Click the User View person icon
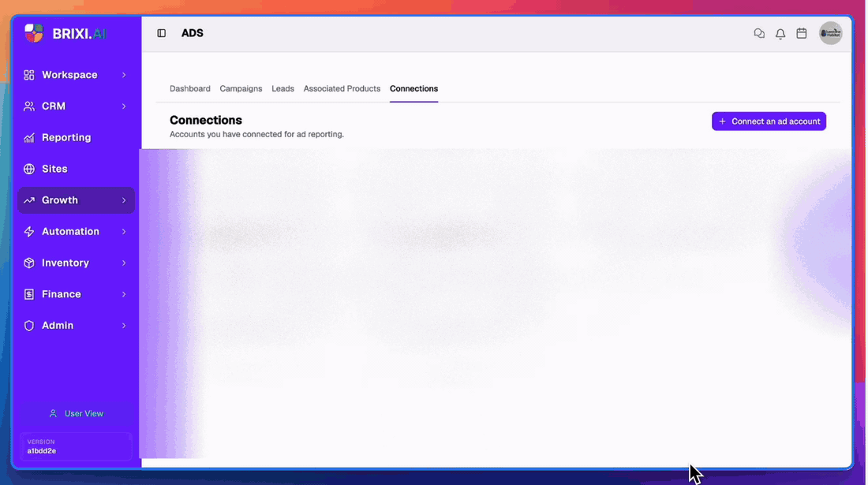This screenshot has width=868, height=485. coord(53,414)
